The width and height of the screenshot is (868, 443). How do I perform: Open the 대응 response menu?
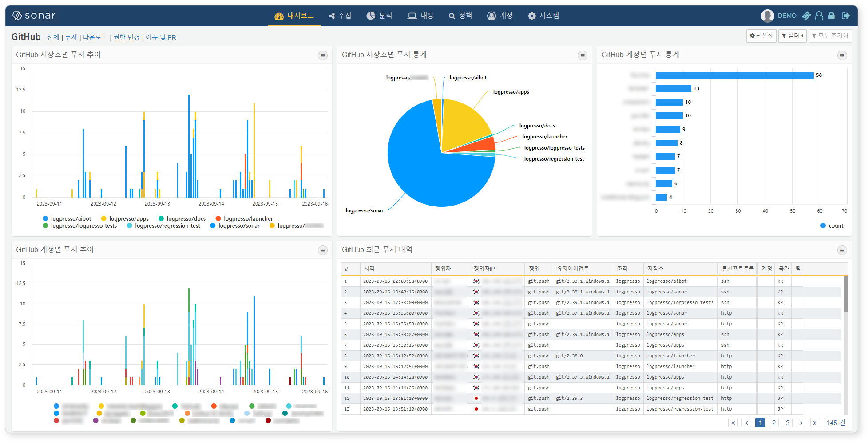click(x=420, y=16)
